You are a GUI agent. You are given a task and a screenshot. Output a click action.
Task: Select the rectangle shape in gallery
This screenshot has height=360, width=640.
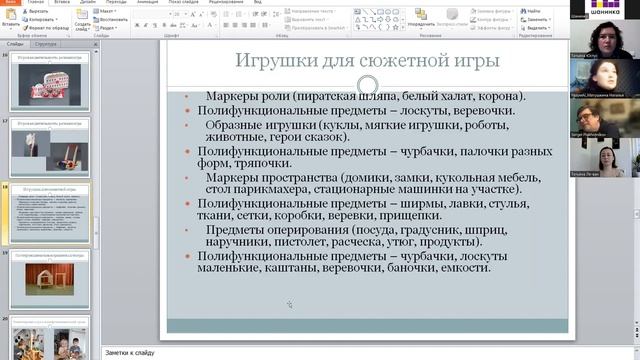380,12
